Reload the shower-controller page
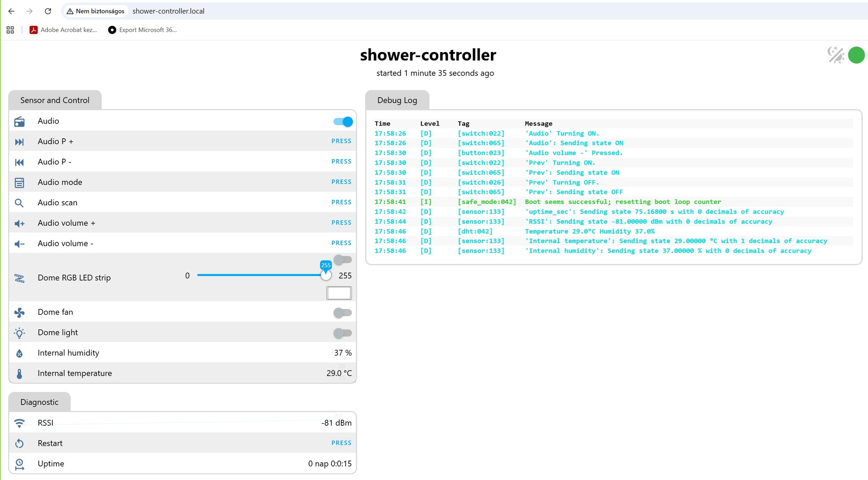 tap(48, 11)
